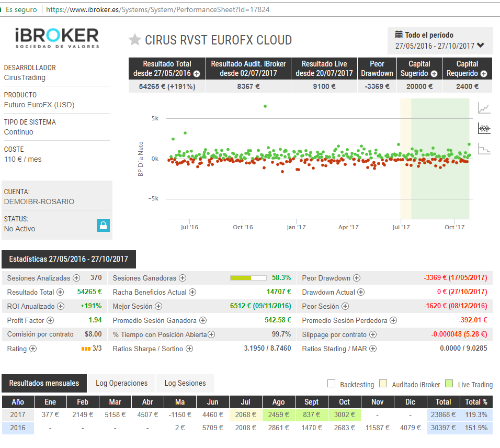The image size is (500, 448).
Task: Click the October 2017 value 3002 €
Action: point(344,415)
